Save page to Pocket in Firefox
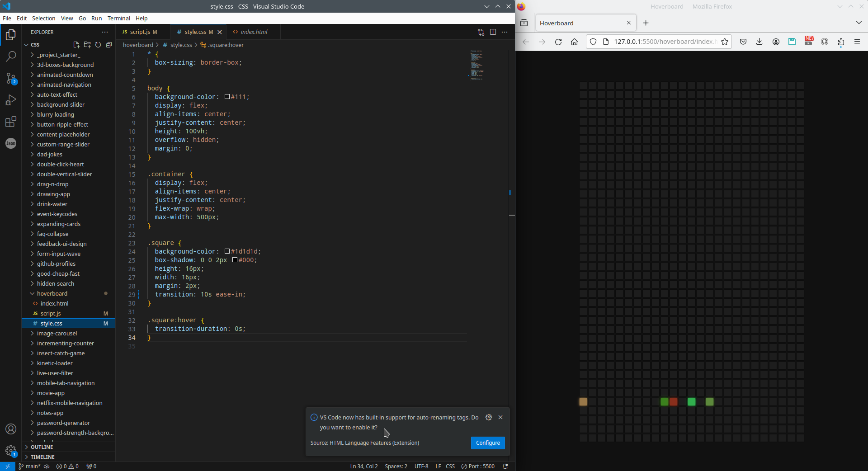Screen dimensions: 868x471 coord(743,42)
